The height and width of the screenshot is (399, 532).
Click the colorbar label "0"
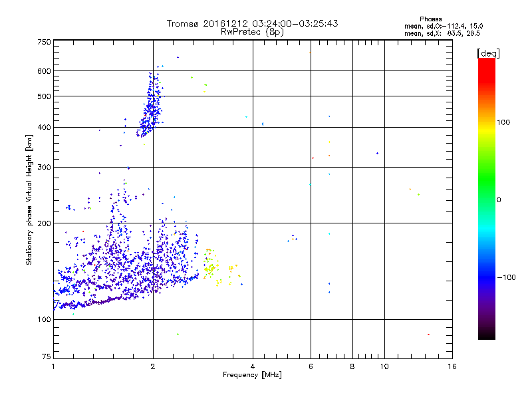point(499,200)
